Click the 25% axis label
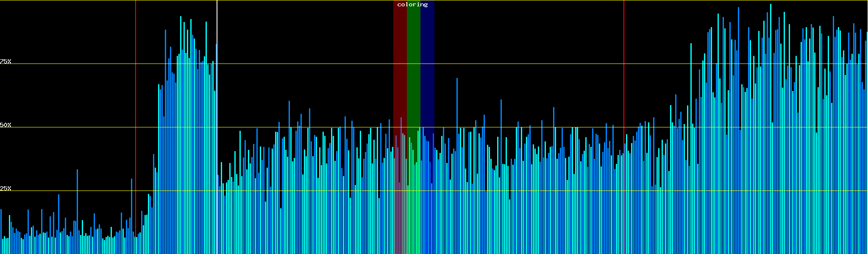 (6, 188)
